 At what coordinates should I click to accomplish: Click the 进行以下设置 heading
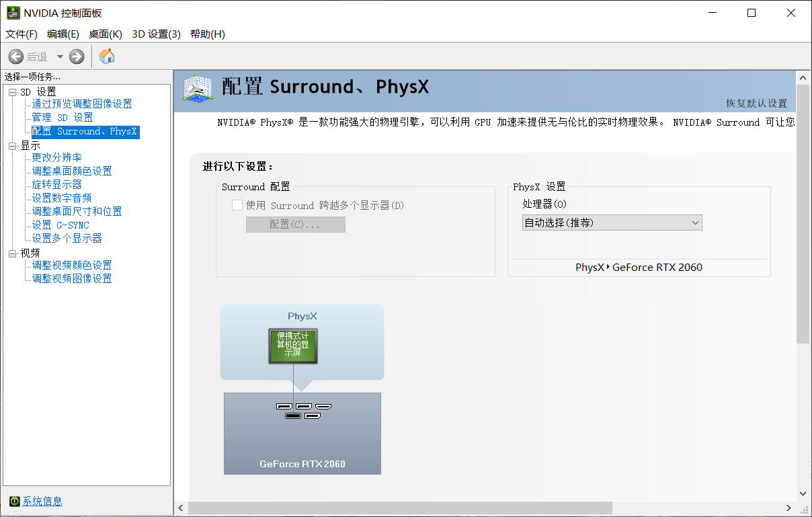click(x=238, y=167)
